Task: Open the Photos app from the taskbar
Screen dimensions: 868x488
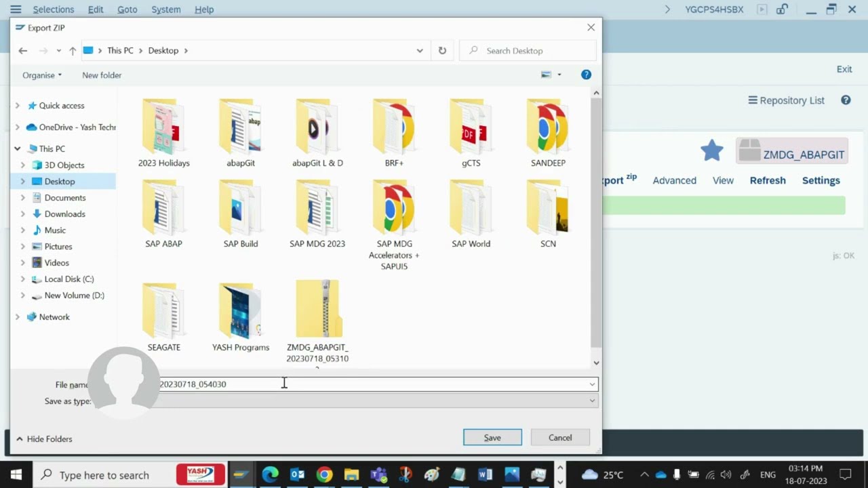Action: click(x=512, y=474)
